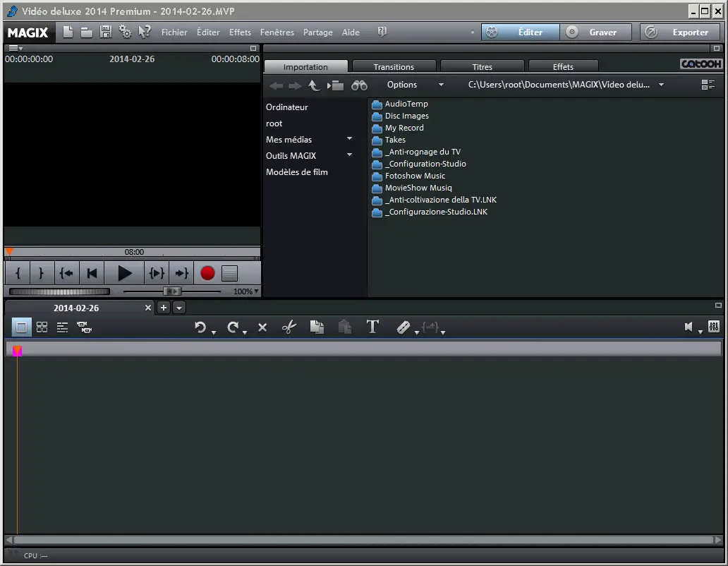
Task: Open program settings gear icon
Action: 126,32
